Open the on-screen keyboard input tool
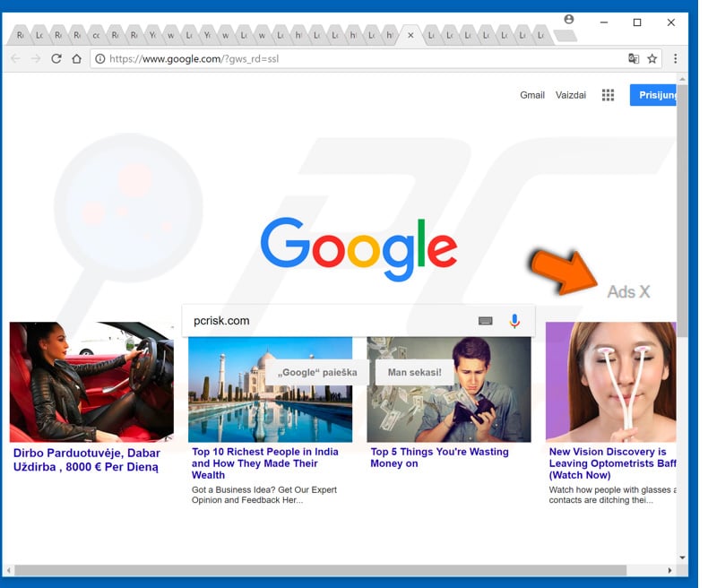Screen dimensions: 708x588 point(486,321)
